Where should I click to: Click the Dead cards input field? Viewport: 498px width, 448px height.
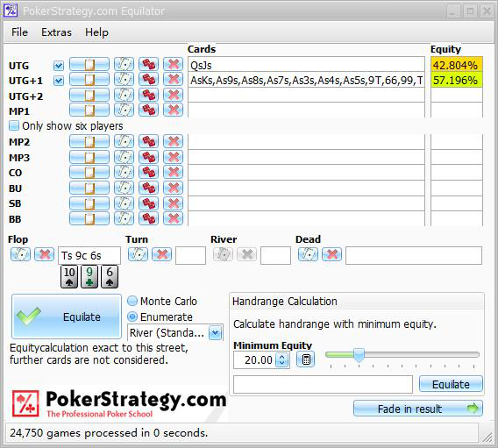(x=414, y=255)
